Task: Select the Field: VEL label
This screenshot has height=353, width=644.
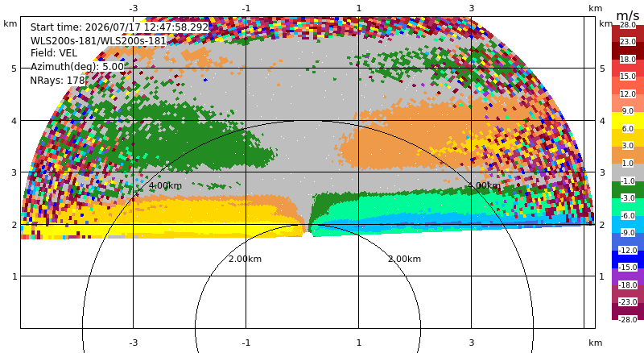Action: (x=54, y=53)
